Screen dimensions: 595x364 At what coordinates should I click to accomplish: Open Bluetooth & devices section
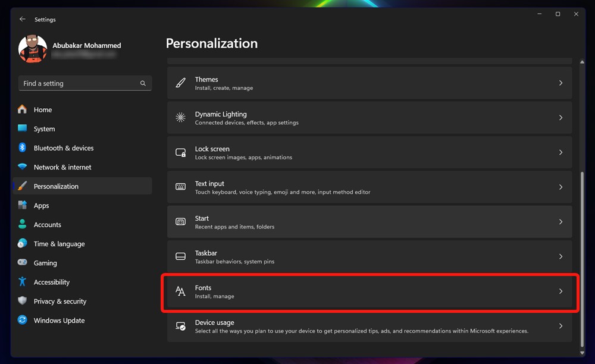[63, 148]
